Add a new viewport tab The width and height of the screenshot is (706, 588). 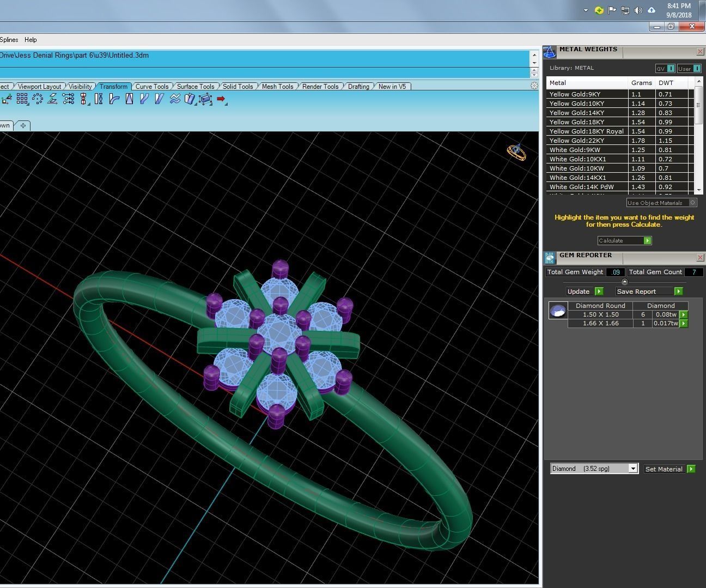tap(23, 125)
